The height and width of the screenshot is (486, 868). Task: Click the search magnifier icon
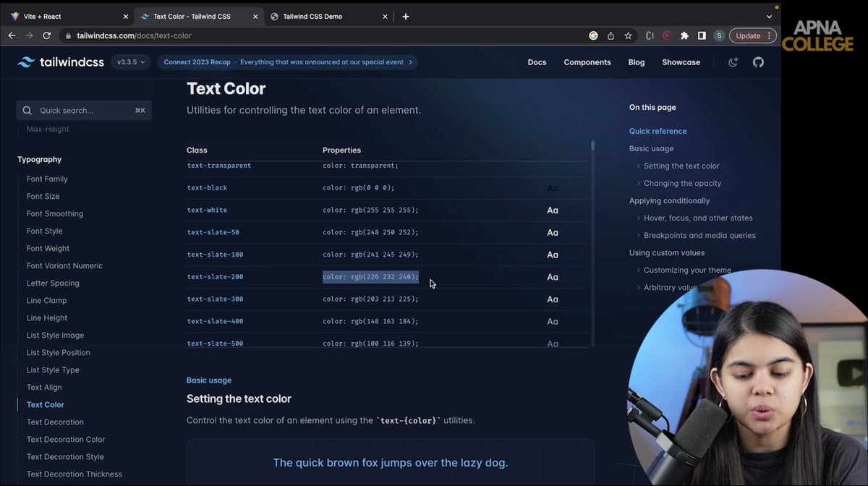pos(27,111)
